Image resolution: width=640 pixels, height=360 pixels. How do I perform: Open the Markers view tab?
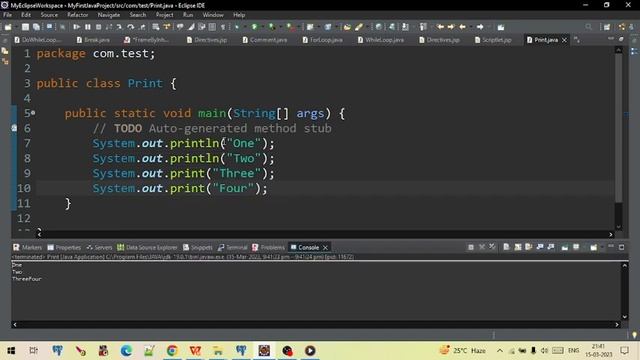[x=27, y=247]
